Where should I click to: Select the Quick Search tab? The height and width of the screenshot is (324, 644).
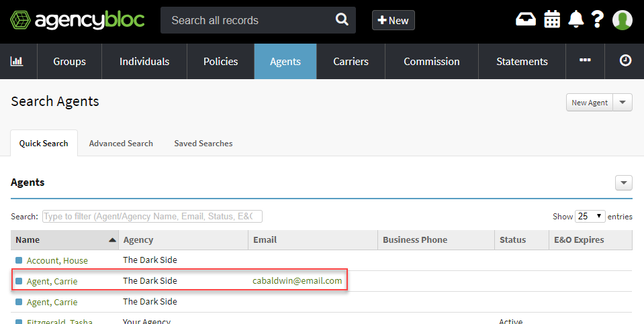(x=44, y=143)
